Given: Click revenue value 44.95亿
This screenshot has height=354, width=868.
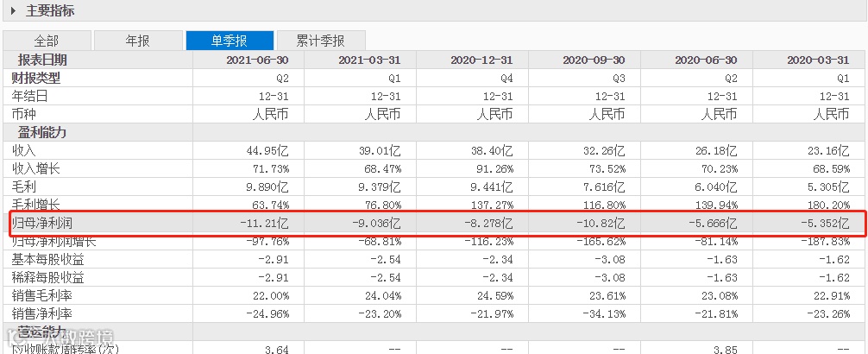Looking at the screenshot, I should click(x=267, y=150).
